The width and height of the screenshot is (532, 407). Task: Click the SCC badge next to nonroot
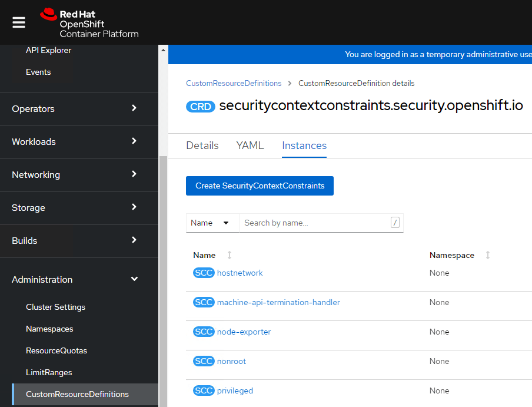click(x=204, y=361)
